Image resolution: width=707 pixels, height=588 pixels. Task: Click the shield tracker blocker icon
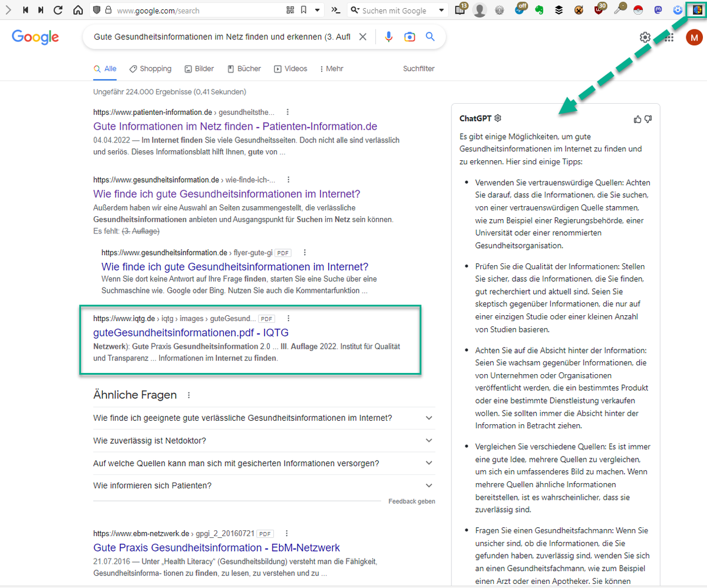(97, 10)
